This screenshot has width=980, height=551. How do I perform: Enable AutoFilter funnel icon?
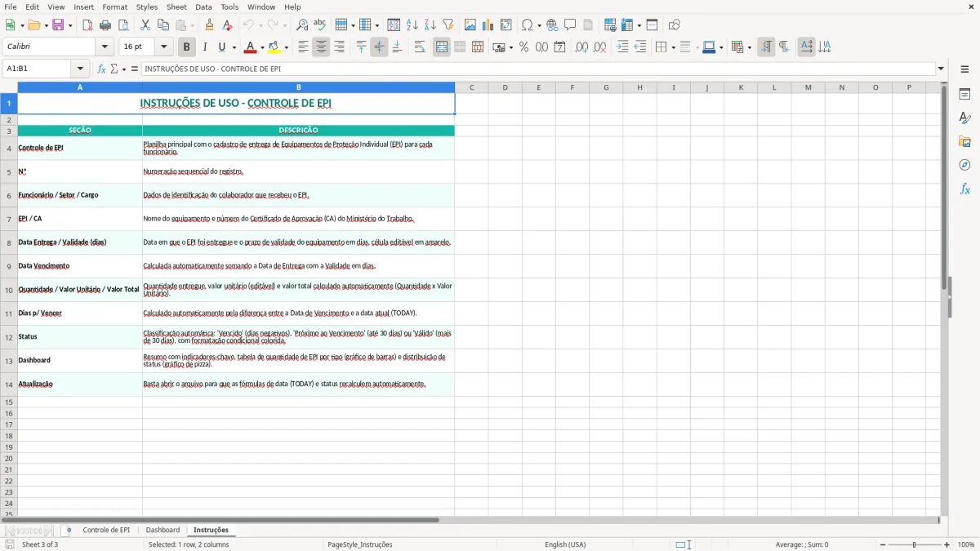coord(448,25)
